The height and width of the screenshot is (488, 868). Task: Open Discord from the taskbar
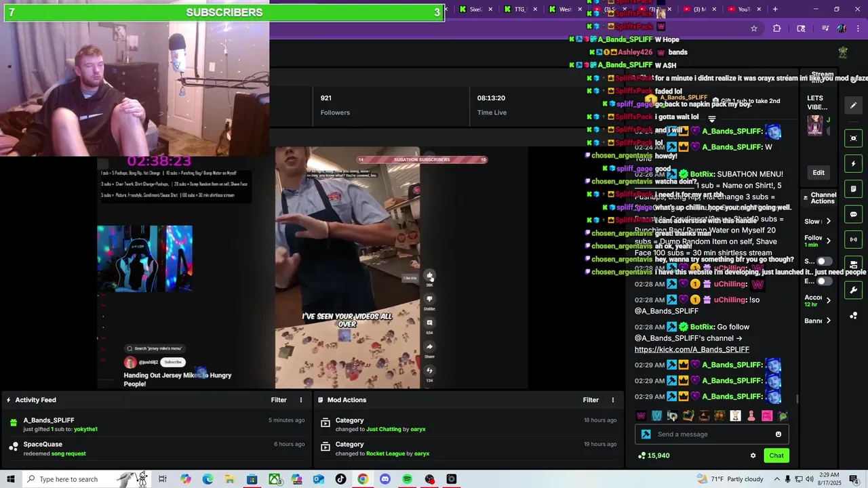click(x=385, y=479)
